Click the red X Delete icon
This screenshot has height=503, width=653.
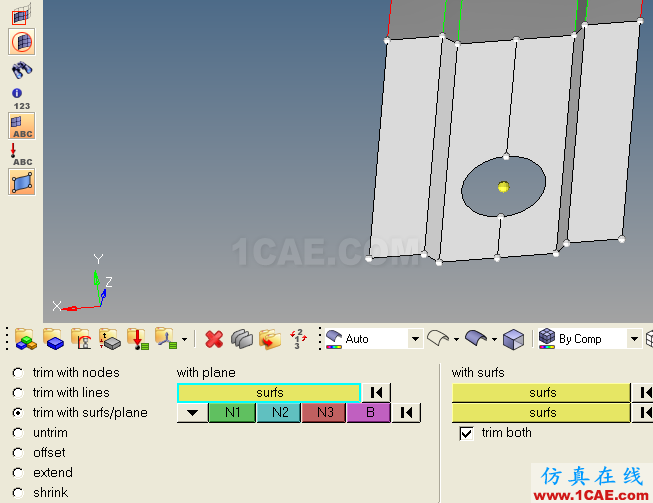coord(214,339)
